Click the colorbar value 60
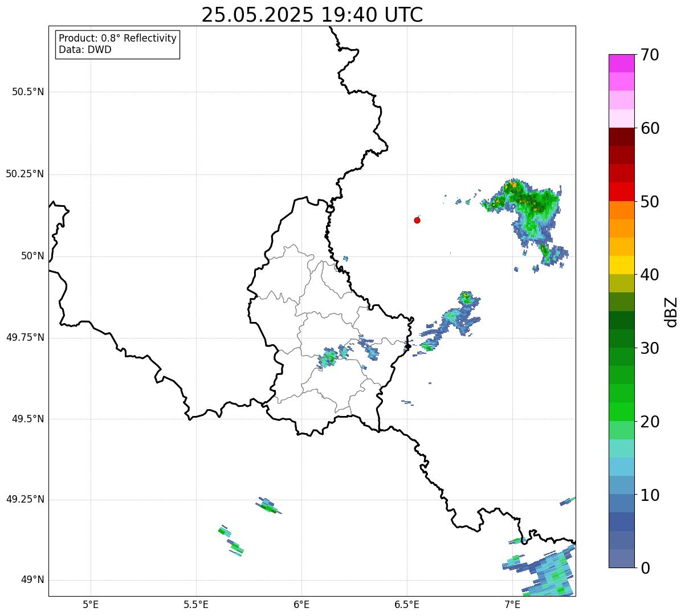This screenshot has width=685, height=616. click(649, 128)
